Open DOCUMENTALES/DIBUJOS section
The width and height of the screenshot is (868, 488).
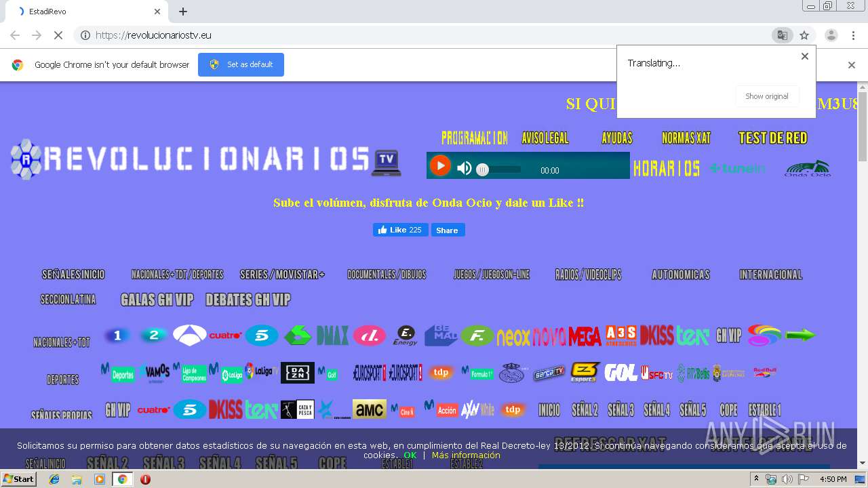pyautogui.click(x=387, y=274)
